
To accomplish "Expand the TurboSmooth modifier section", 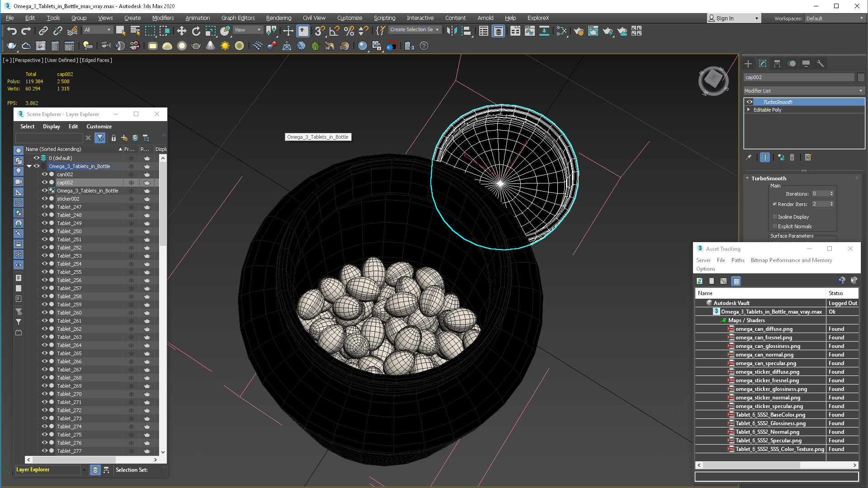I will (748, 178).
